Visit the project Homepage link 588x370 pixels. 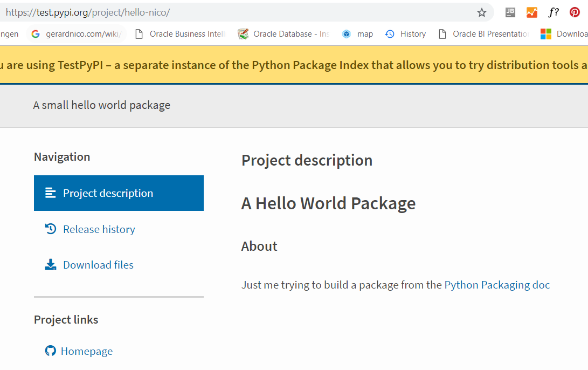(86, 351)
